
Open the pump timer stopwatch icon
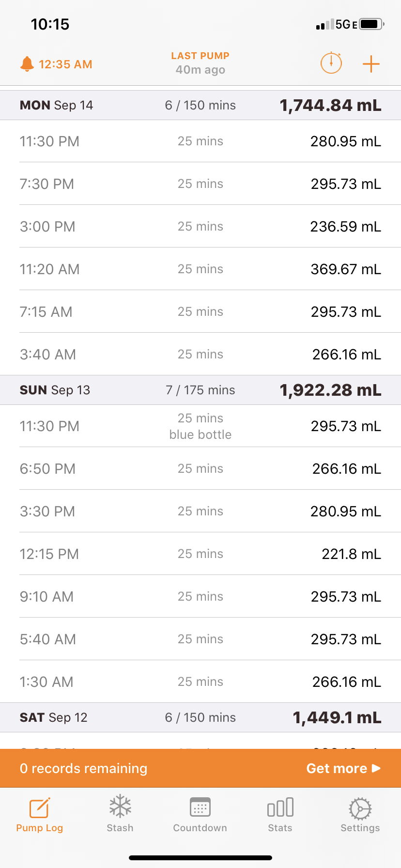pos(331,63)
